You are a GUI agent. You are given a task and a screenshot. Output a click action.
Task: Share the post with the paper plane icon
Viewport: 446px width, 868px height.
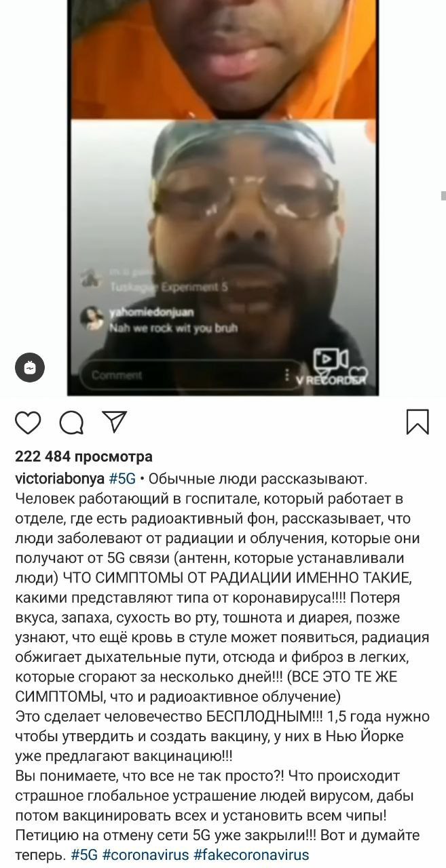coord(114,420)
